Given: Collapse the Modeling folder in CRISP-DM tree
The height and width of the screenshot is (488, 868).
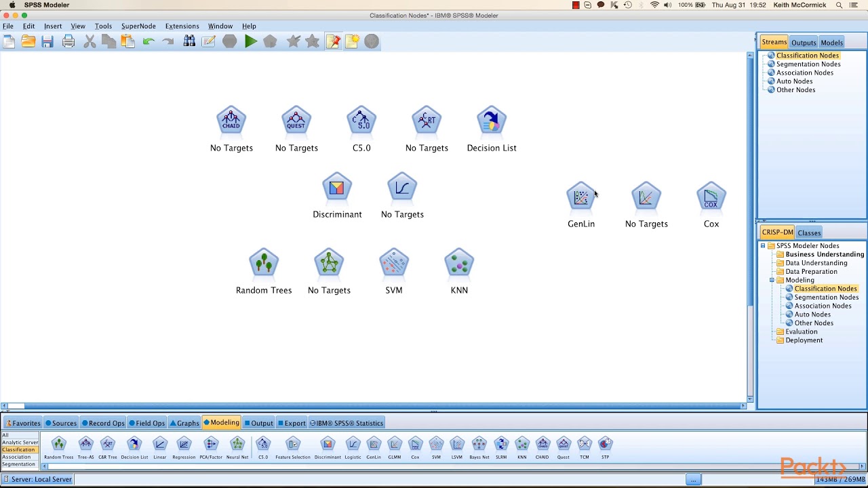Looking at the screenshot, I should (772, 280).
